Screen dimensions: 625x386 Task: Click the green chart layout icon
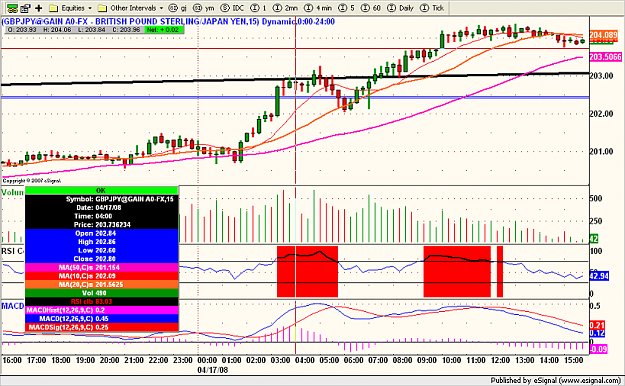[12, 8]
